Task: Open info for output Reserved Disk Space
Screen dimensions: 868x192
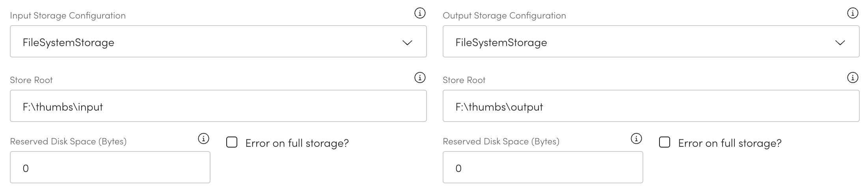Action: click(636, 138)
